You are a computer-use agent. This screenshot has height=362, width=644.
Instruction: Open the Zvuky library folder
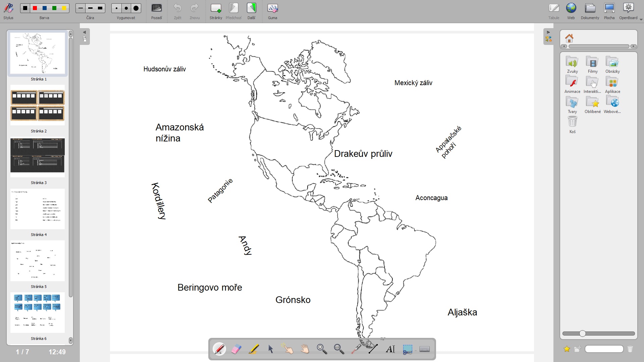point(573,65)
